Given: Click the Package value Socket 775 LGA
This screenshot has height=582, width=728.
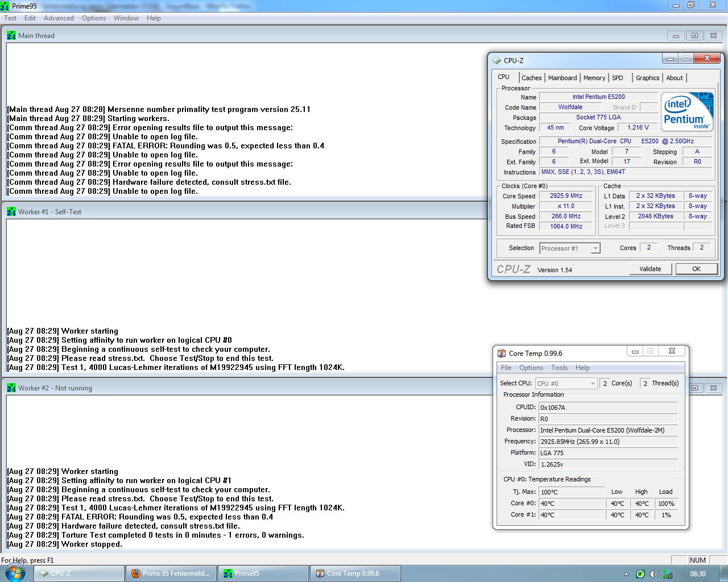Looking at the screenshot, I should tap(598, 118).
